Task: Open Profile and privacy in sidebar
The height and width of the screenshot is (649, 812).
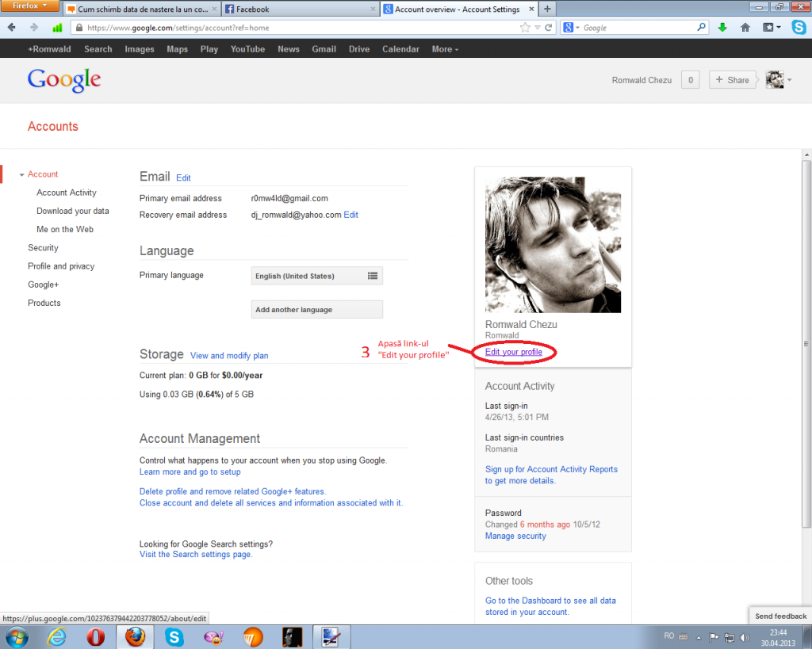Action: (61, 266)
